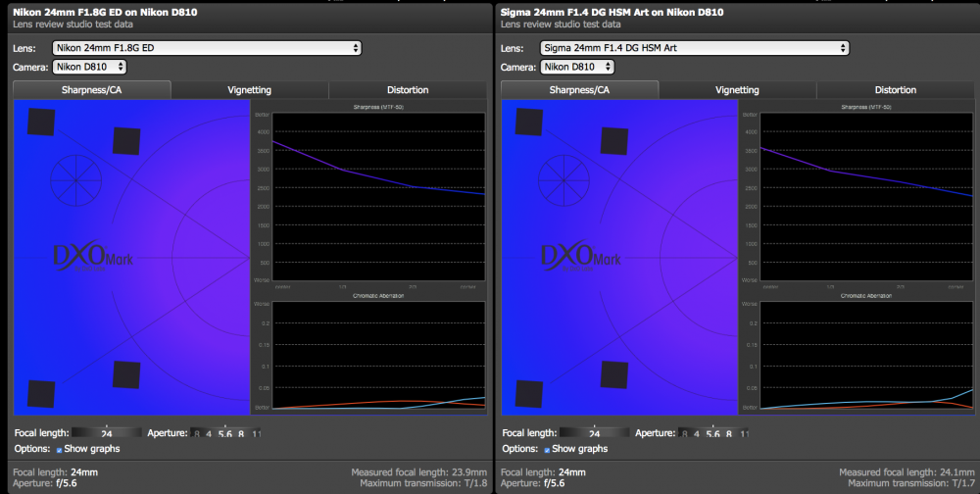Set aperture to 11 in the Nikon panel slider

(256, 433)
